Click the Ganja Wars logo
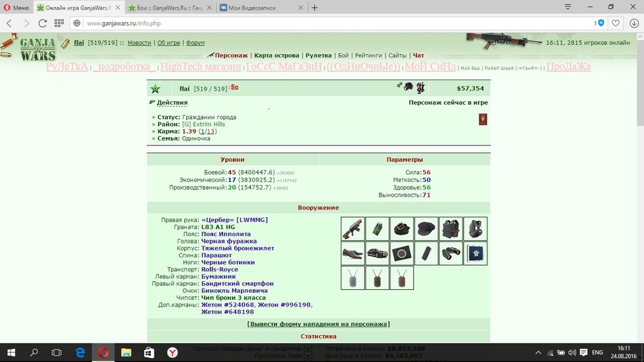This screenshot has height=362, width=644. [37, 49]
